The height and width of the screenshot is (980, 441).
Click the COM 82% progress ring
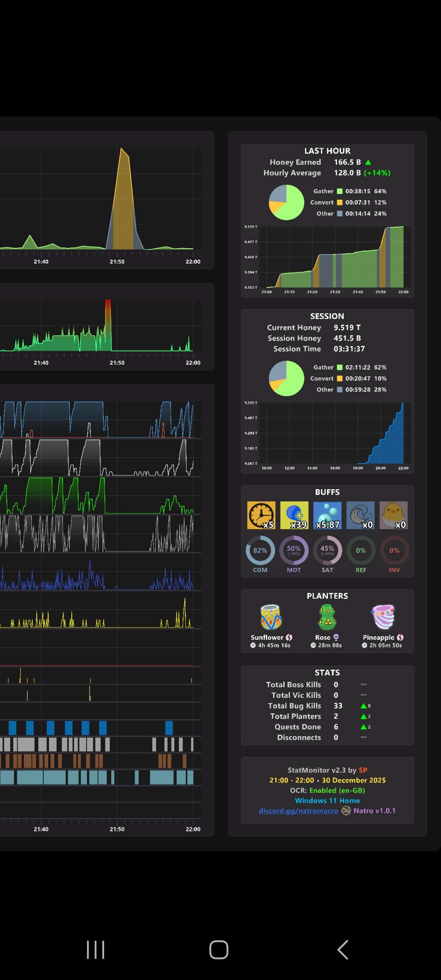260,550
